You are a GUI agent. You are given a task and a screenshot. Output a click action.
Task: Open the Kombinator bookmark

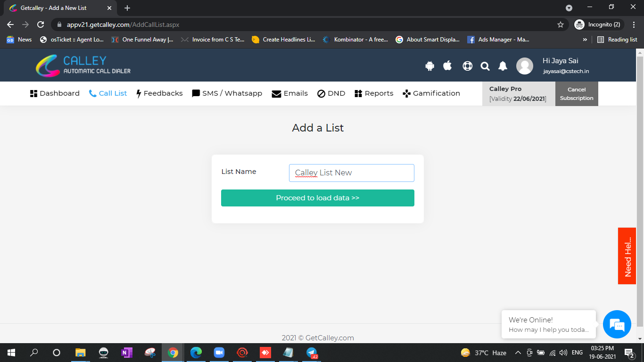pyautogui.click(x=355, y=40)
